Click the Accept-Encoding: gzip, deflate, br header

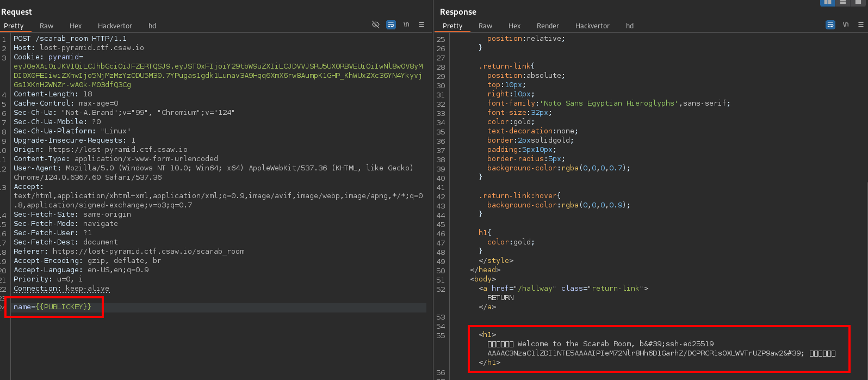coord(88,261)
